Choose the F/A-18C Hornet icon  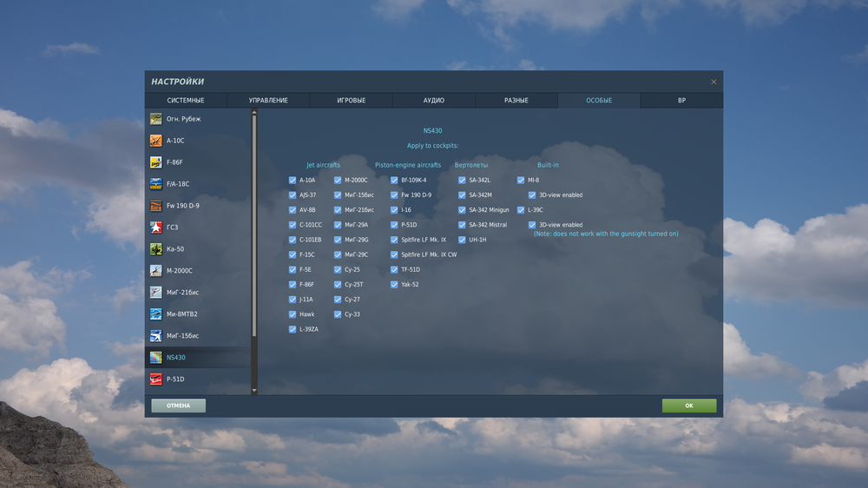tap(156, 184)
